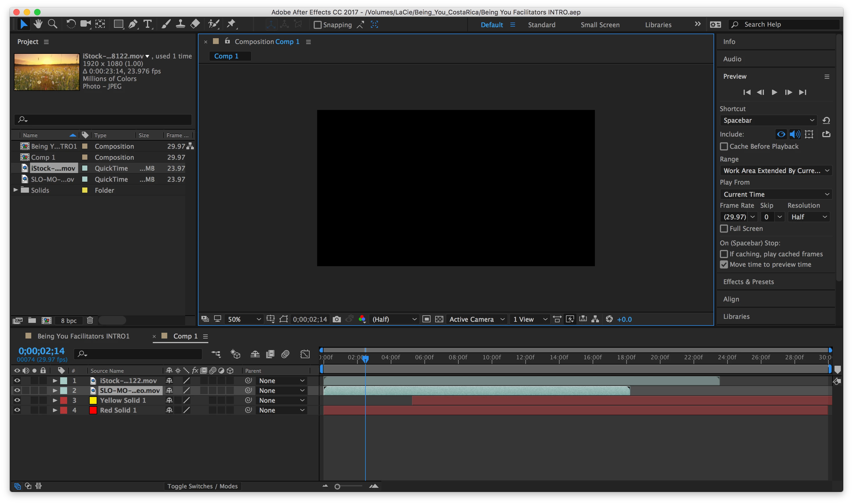853x504 pixels.
Task: Take a snapshot with the camera icon
Action: coord(337,319)
